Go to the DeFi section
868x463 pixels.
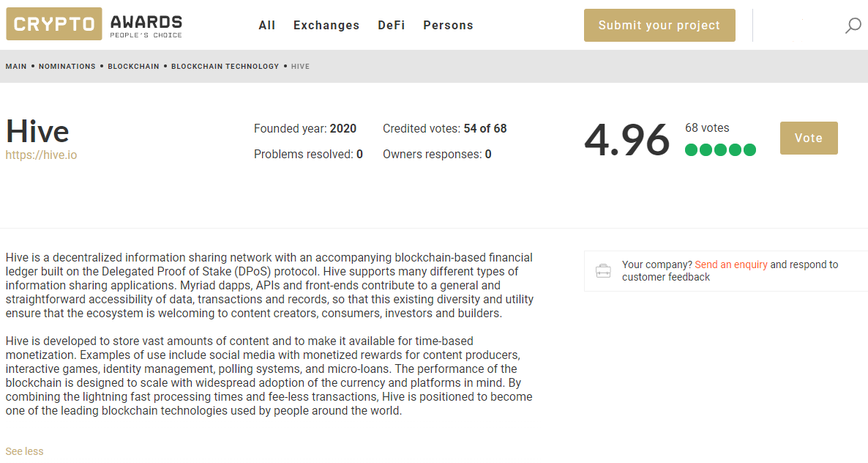coord(392,26)
